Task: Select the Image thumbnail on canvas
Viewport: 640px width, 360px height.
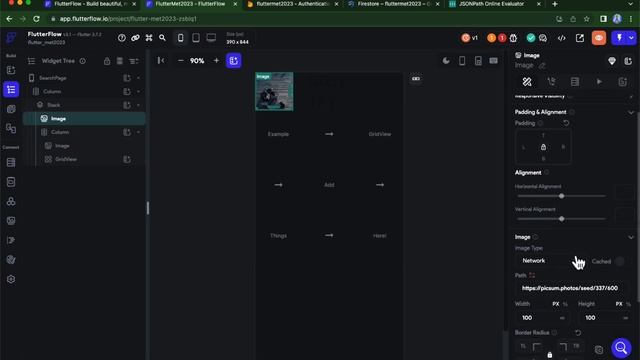Action: [274, 91]
